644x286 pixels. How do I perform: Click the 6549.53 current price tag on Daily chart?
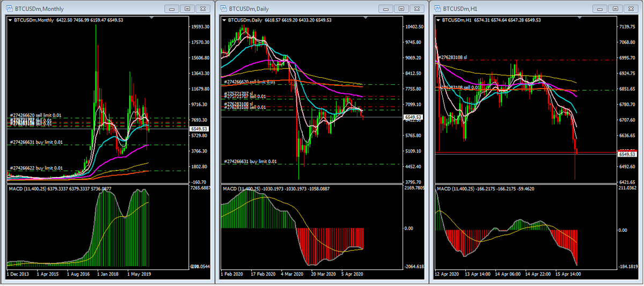coord(412,116)
